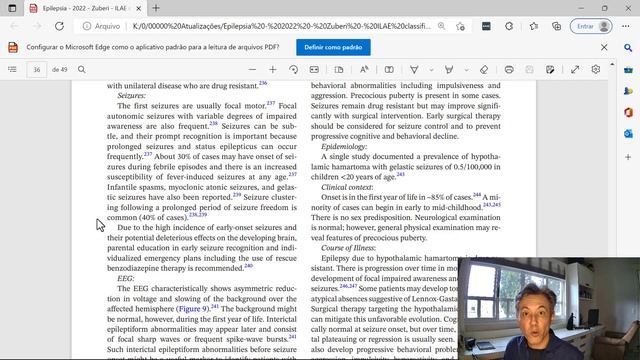Image resolution: width=640 pixels, height=360 pixels.
Task: Open the address bar zoom magnifier
Action: 442,26
